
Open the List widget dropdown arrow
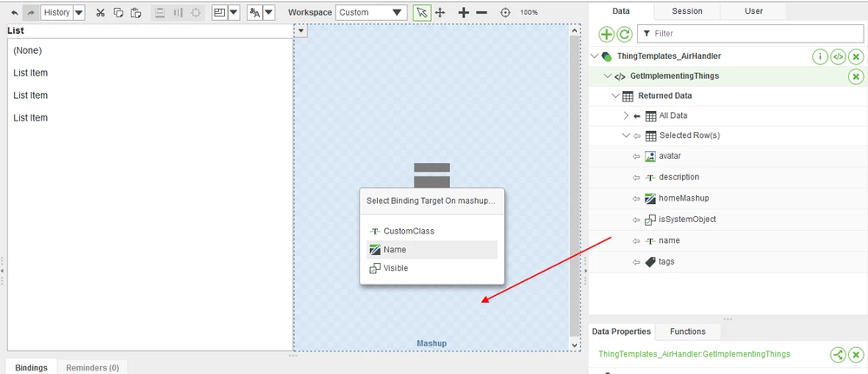[300, 31]
